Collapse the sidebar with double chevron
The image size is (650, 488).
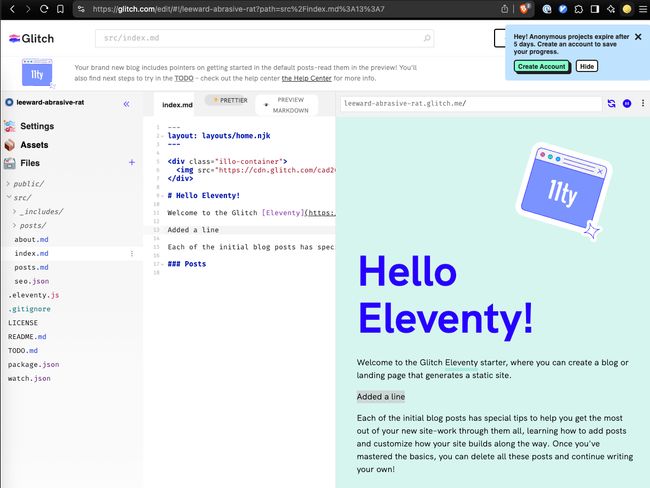(x=126, y=104)
